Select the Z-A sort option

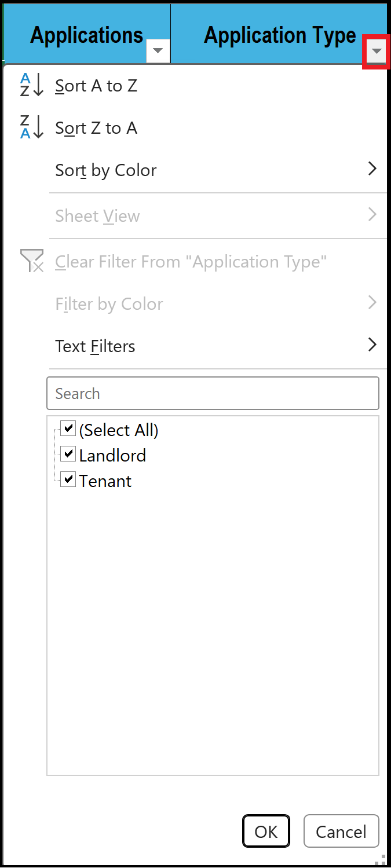pyautogui.click(x=96, y=128)
